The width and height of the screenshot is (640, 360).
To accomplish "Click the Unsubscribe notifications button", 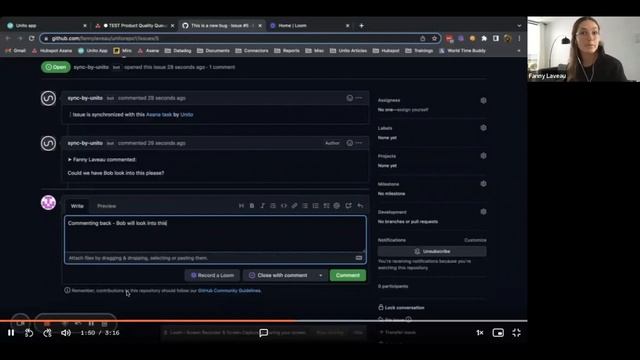I will (432, 251).
